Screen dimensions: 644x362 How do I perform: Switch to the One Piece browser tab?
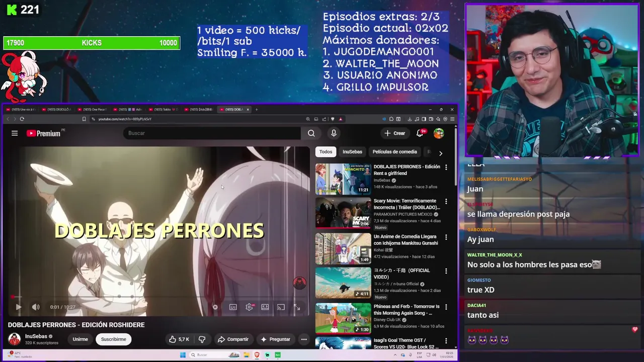pos(92,109)
